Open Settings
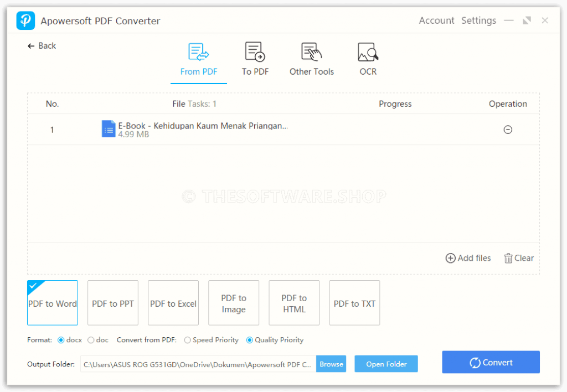The image size is (567, 392). (478, 20)
